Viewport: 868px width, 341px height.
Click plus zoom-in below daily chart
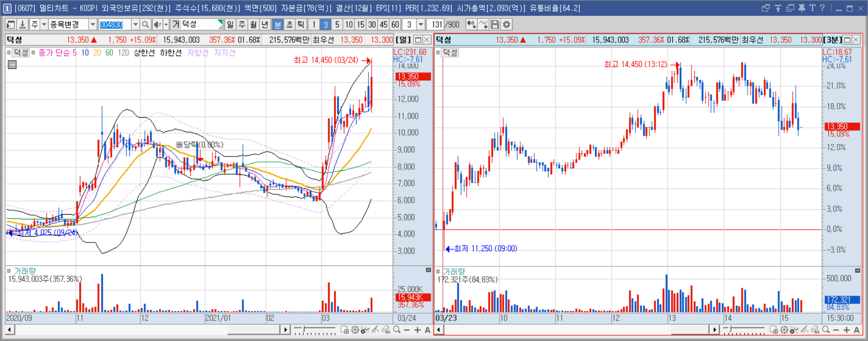[417, 330]
